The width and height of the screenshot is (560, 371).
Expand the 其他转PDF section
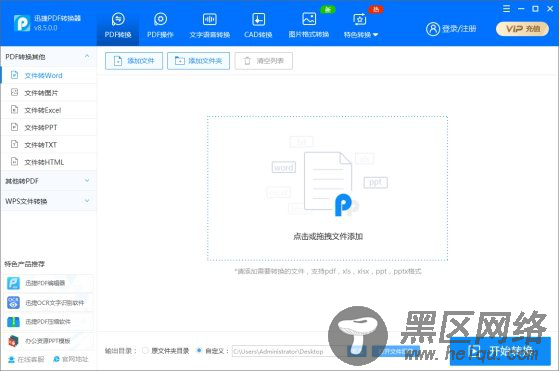[x=49, y=181]
